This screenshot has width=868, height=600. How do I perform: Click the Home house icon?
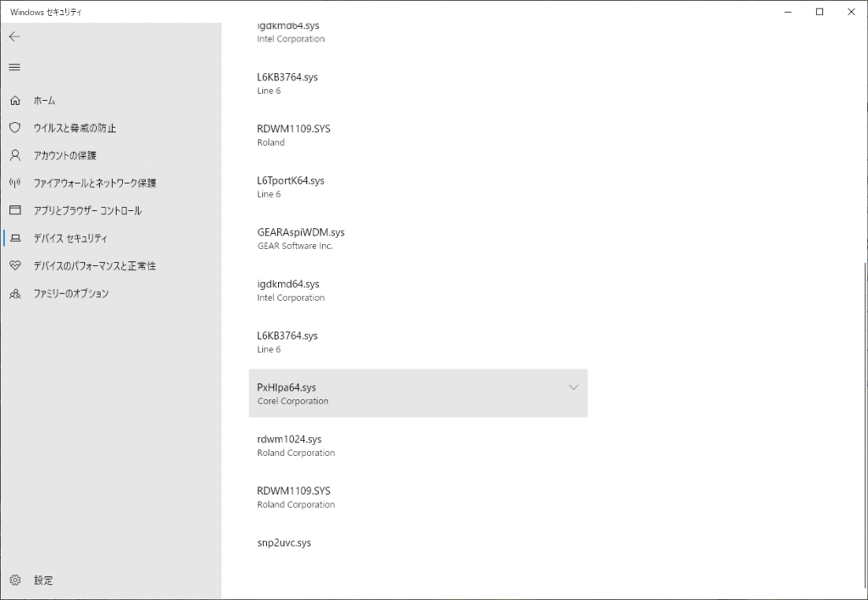click(14, 101)
